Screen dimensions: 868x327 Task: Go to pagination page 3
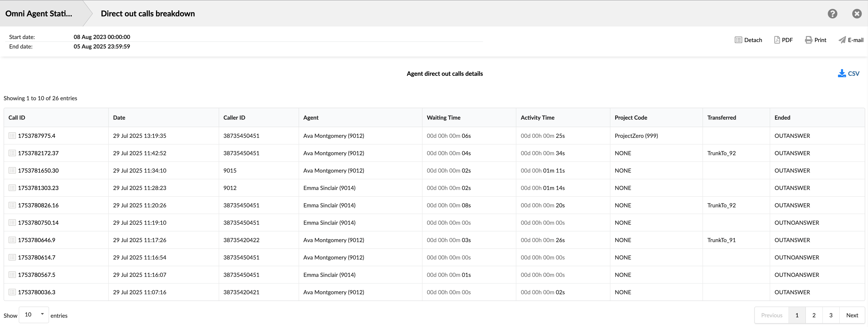(x=831, y=315)
